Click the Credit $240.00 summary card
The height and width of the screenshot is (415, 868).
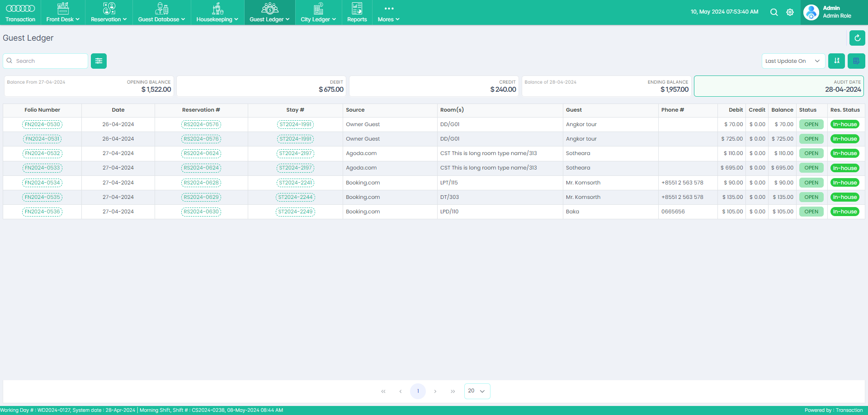pos(434,86)
